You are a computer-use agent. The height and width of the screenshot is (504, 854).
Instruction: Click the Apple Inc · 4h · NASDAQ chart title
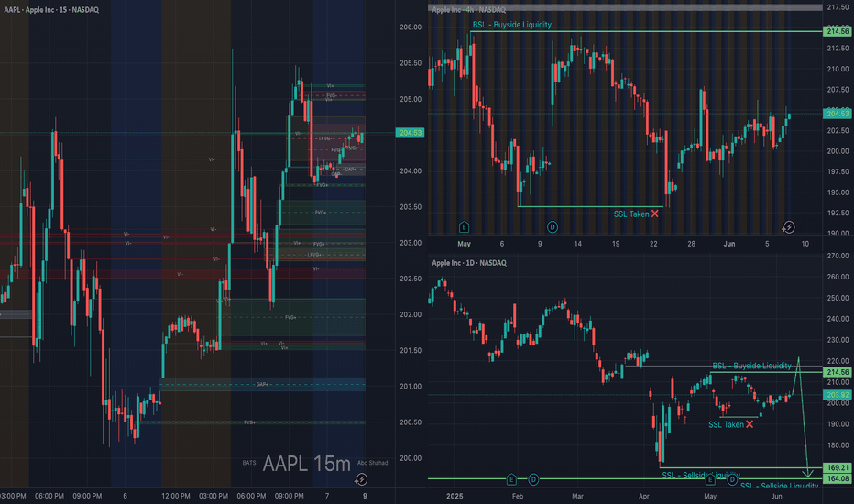[469, 10]
